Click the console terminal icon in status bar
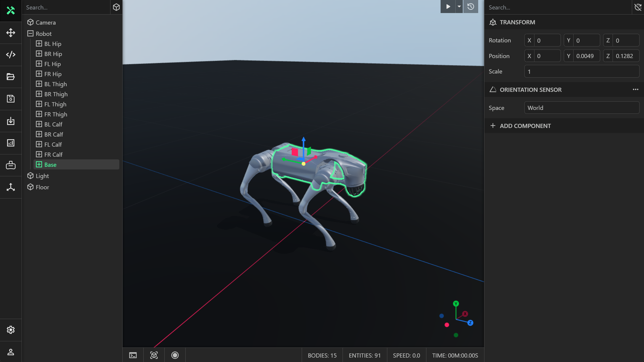644x362 pixels. (133, 355)
